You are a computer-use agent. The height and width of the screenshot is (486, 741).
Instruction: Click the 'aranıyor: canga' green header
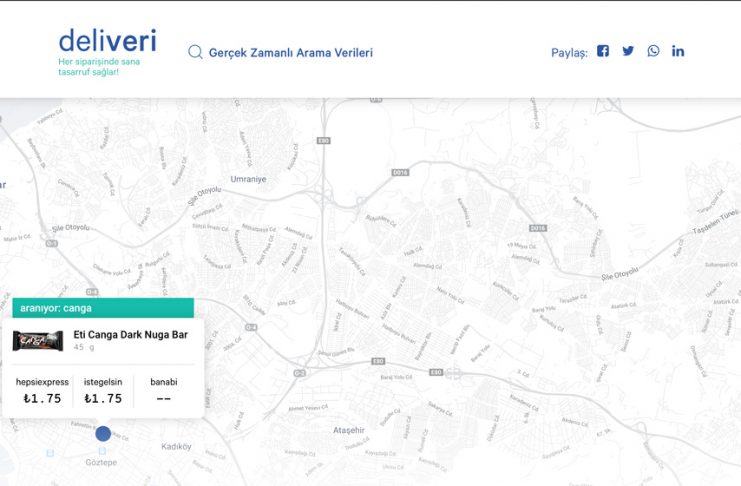(103, 308)
